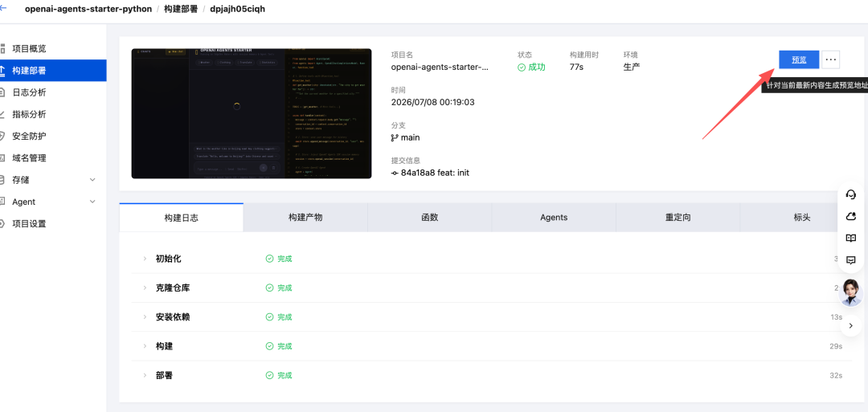868x412 pixels.
Task: Click 构建 step green completion check icon
Action: coord(269,346)
